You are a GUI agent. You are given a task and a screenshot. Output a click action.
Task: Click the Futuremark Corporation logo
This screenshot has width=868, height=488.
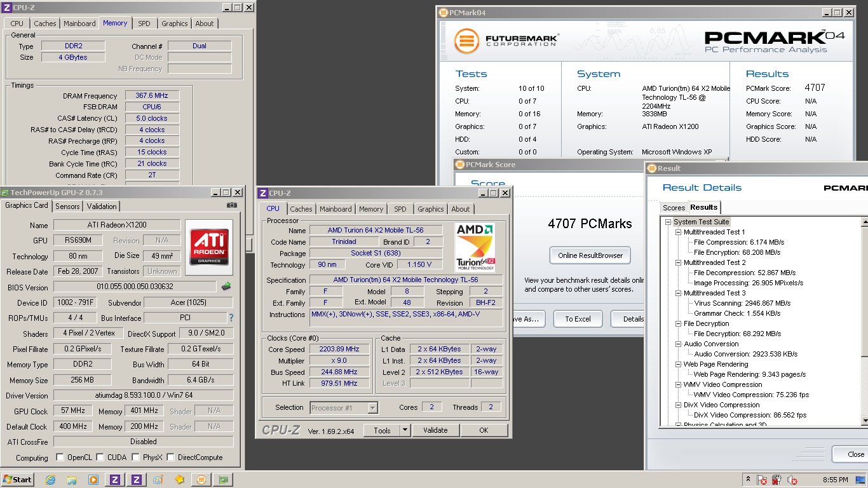507,41
